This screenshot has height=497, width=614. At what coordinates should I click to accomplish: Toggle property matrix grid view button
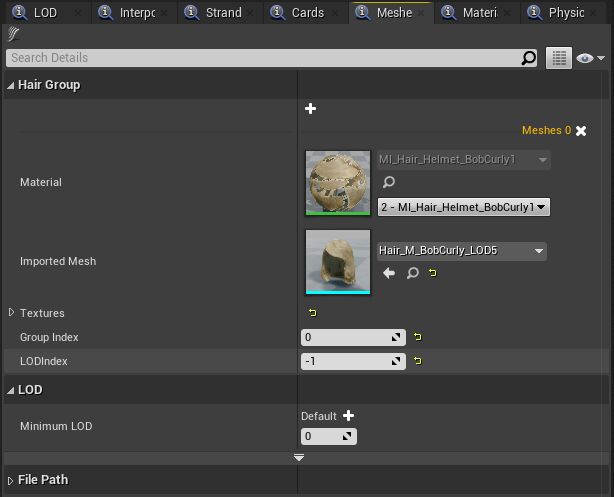point(558,58)
